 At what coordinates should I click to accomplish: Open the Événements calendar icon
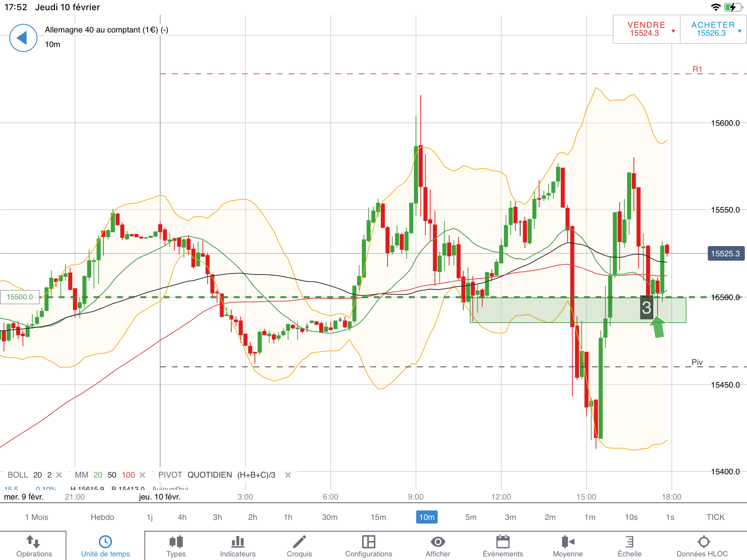coord(503,542)
